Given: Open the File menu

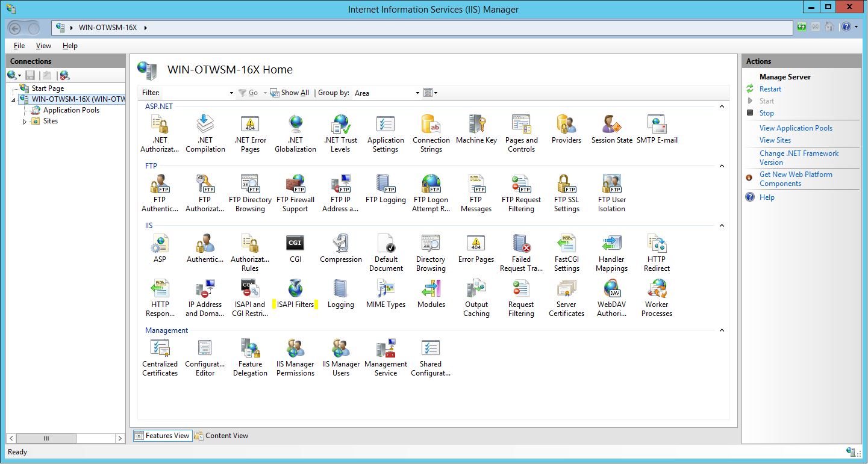Looking at the screenshot, I should point(19,46).
